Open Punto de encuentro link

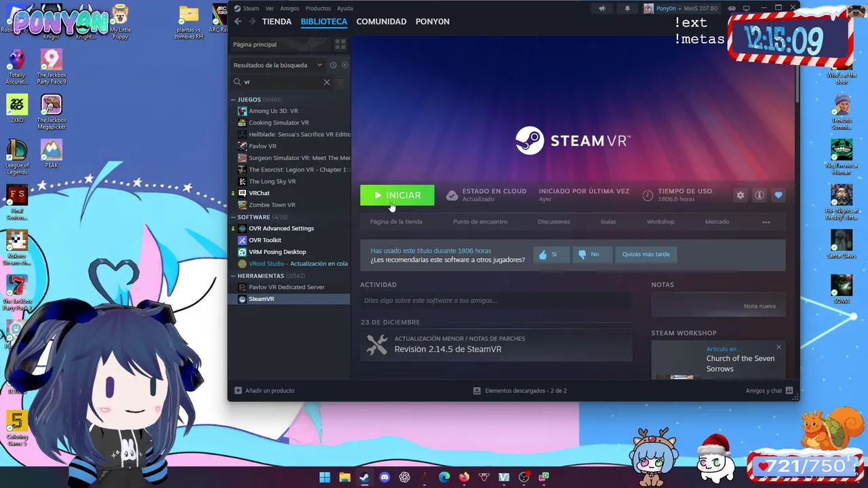coord(480,222)
